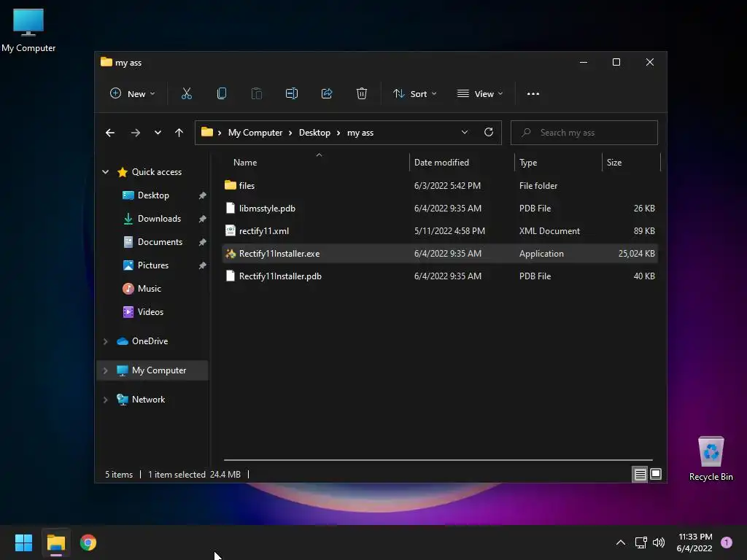Select My Computer desktop icon
Image resolution: width=747 pixels, height=560 pixels.
28,30
